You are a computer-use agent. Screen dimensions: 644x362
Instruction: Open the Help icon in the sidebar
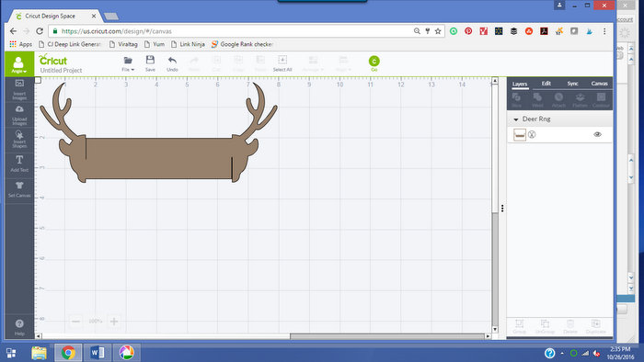click(x=19, y=327)
